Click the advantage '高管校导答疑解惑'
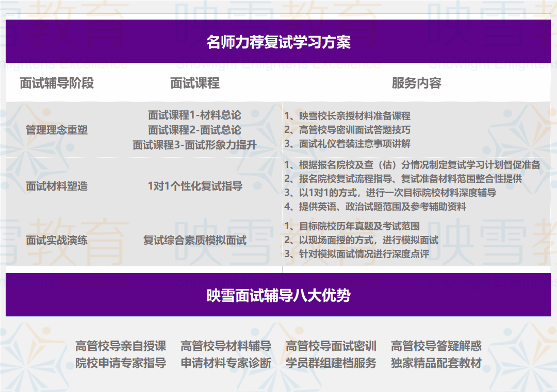 coord(436,346)
